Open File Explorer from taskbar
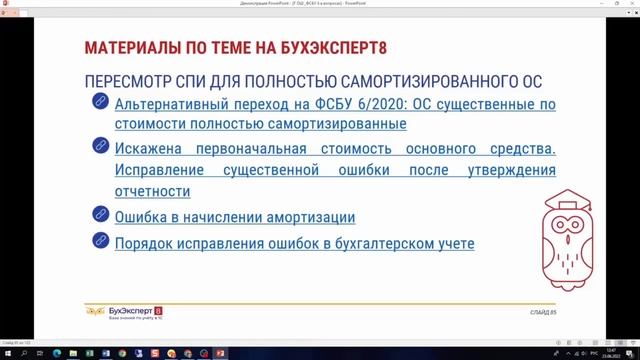640x360 pixels. pos(73,353)
